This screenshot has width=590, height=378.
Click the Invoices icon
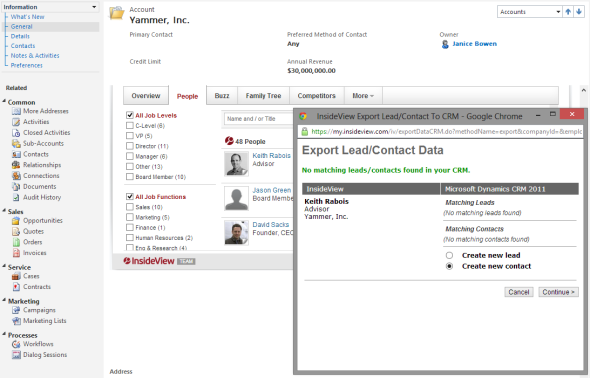[x=16, y=253]
